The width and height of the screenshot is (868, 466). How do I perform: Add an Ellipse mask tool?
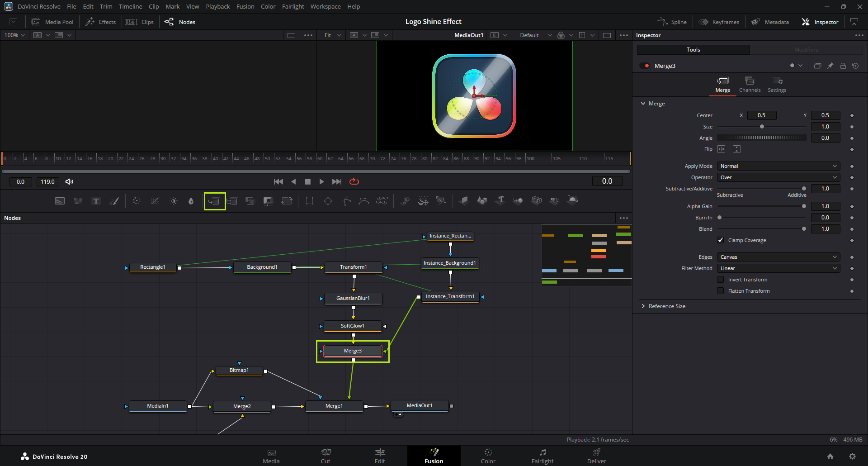[x=328, y=201]
